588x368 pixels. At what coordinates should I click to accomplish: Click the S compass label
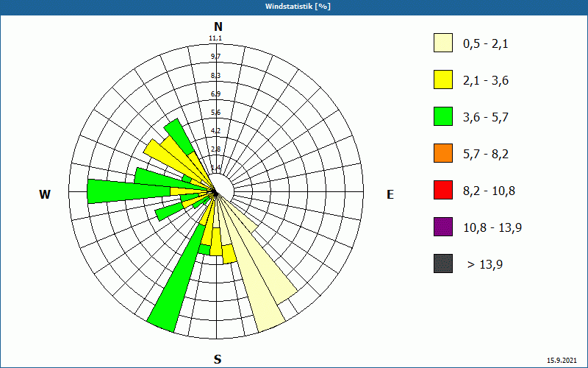218,359
